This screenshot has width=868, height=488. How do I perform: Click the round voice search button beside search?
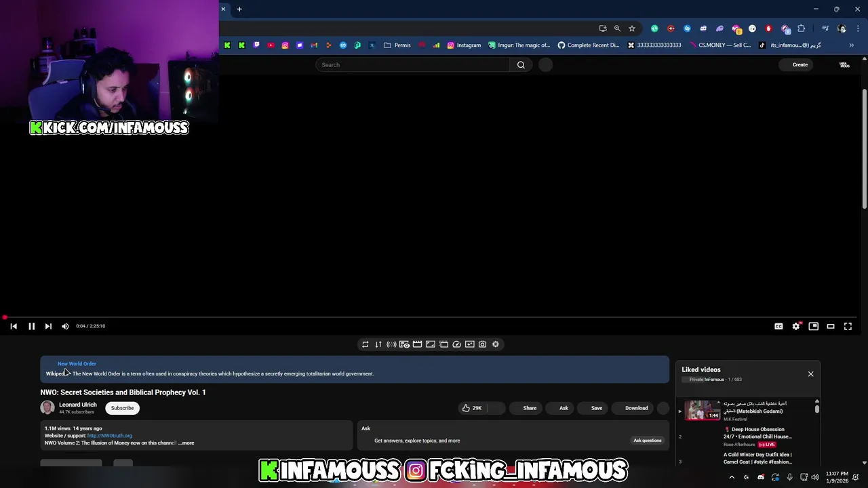point(546,65)
